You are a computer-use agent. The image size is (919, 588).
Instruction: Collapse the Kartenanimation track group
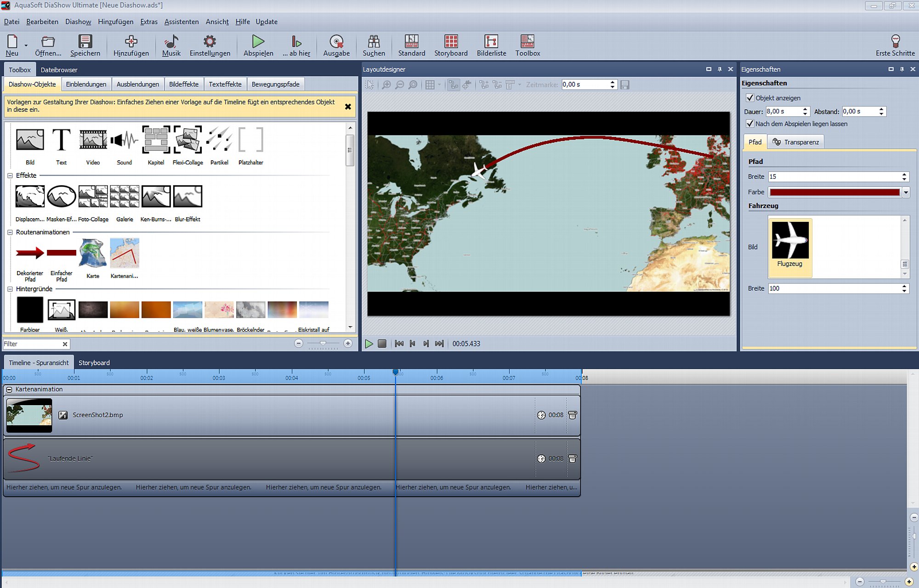[x=9, y=389]
